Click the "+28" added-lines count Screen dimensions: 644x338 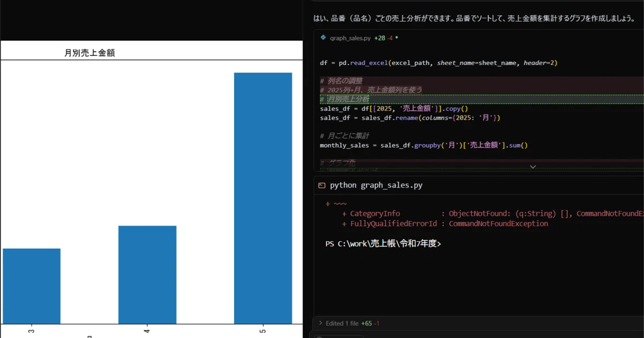coord(379,38)
